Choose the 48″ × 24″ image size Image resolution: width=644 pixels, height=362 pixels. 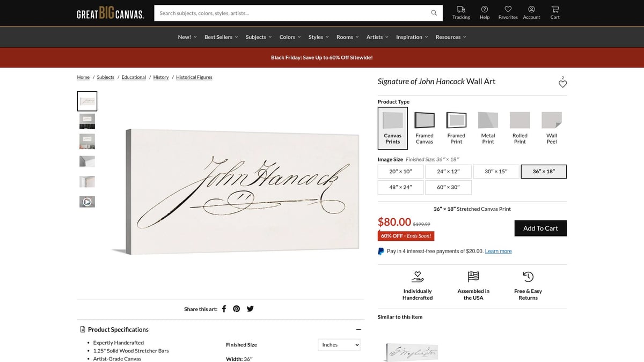pyautogui.click(x=400, y=187)
